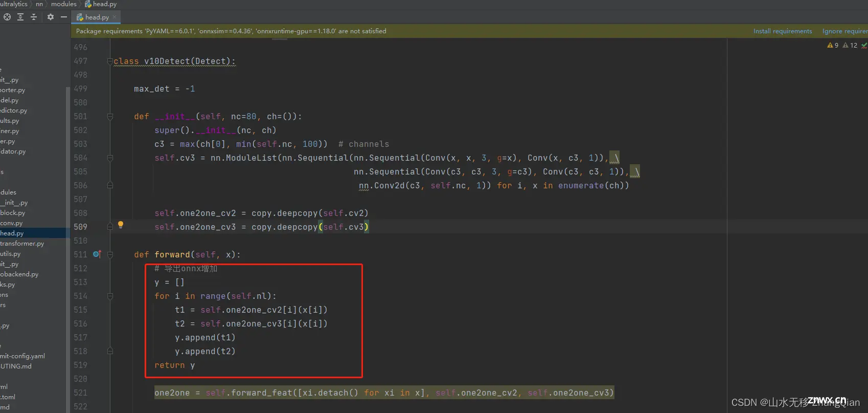Click on 'for i in range(self.nl):' line
The image size is (868, 413).
215,296
